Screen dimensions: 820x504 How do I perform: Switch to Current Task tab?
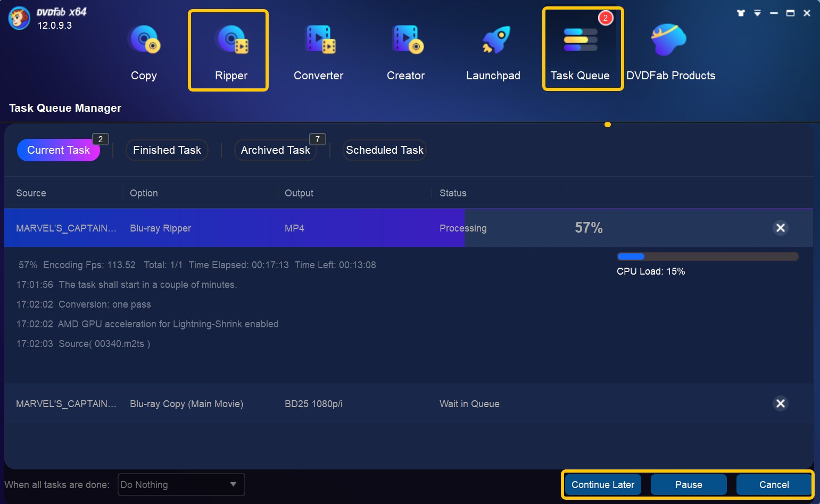coord(59,150)
